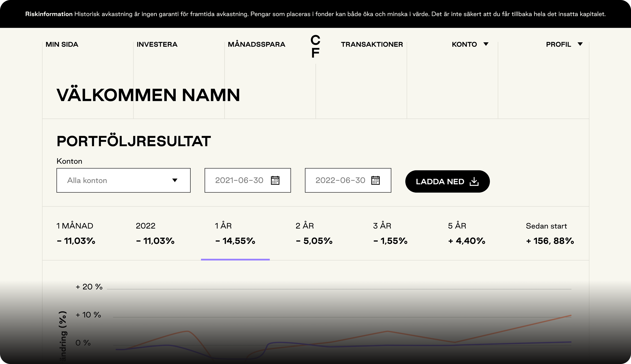Select the 1 månad period tab
631x364 pixels.
[x=76, y=233]
